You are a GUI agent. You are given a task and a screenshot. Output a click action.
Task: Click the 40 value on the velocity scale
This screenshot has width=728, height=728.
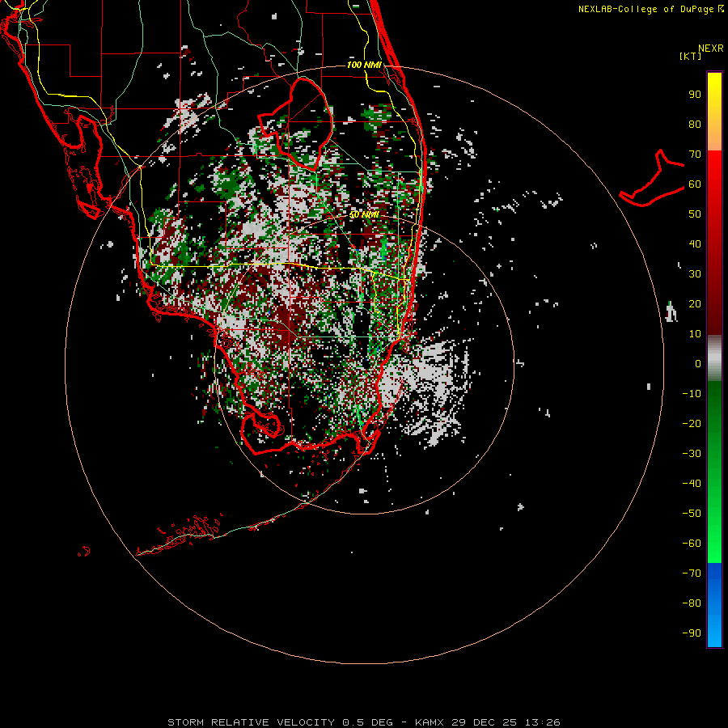click(695, 243)
